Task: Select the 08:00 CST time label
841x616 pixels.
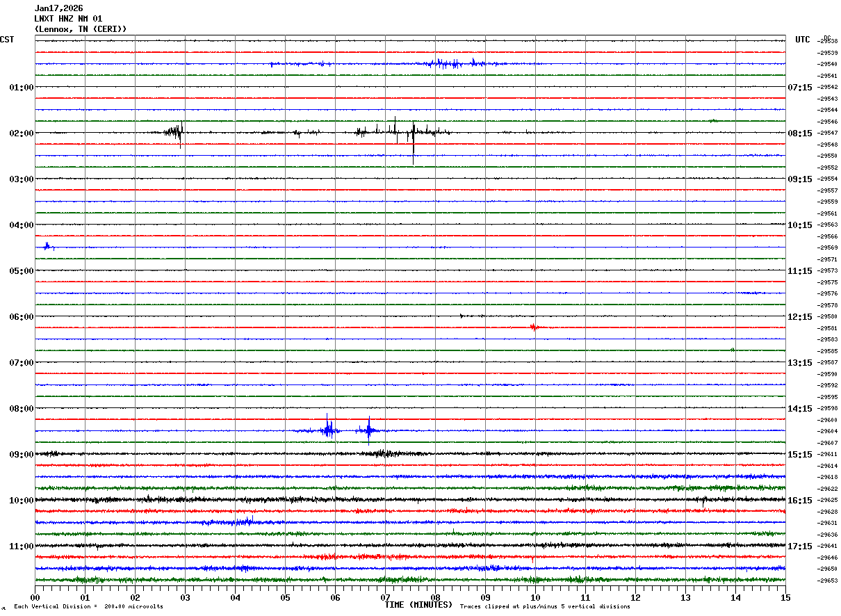Action: coord(22,409)
